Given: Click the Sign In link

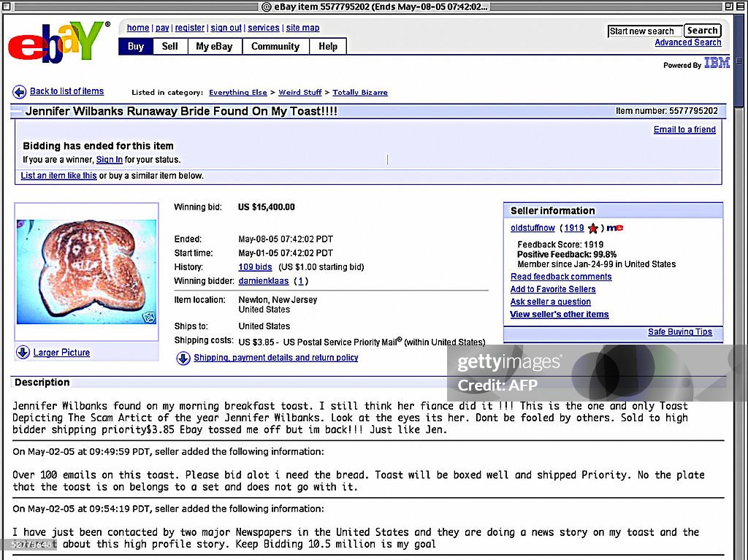Looking at the screenshot, I should (x=110, y=160).
